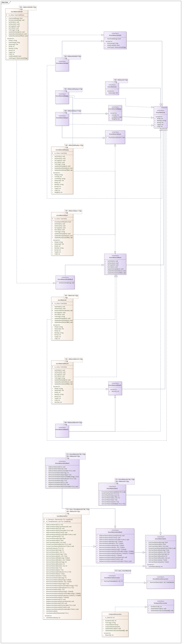Select SetGainstamp(long) in the UserMaterialValid class

click(x=16, y=20)
